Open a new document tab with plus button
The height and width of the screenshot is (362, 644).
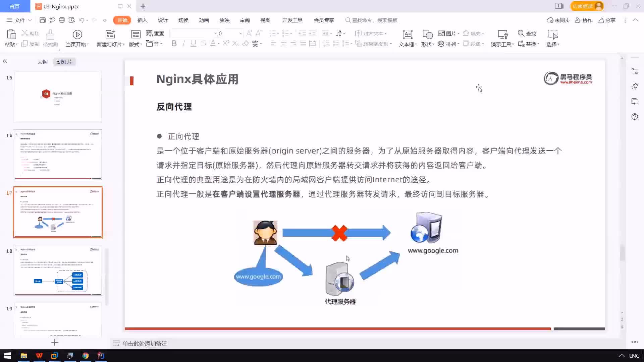[x=143, y=6]
